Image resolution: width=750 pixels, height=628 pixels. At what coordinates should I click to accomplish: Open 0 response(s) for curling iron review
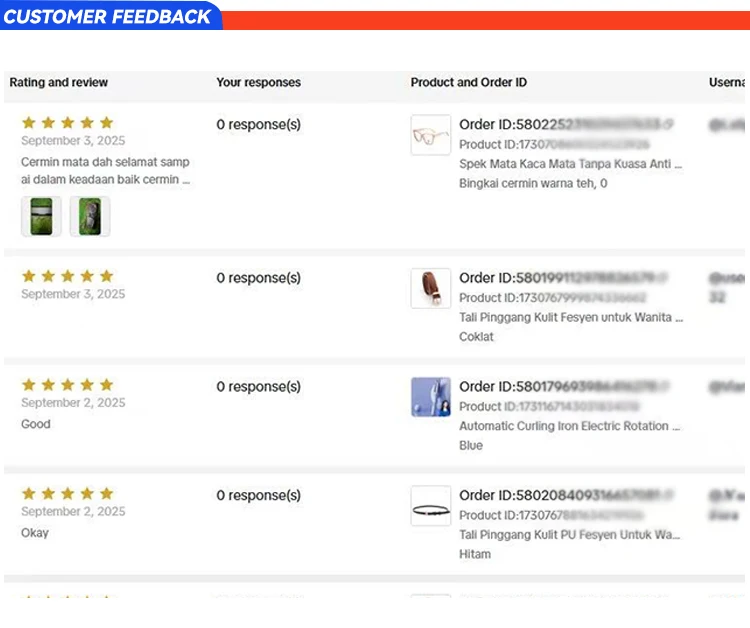258,387
